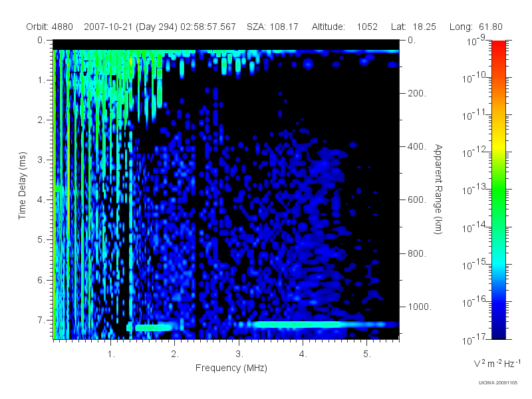Image resolution: width=532 pixels, height=399 pixels.
Task: Click the date '2007-10-21 (Day 294)' text
Action: 130,27
